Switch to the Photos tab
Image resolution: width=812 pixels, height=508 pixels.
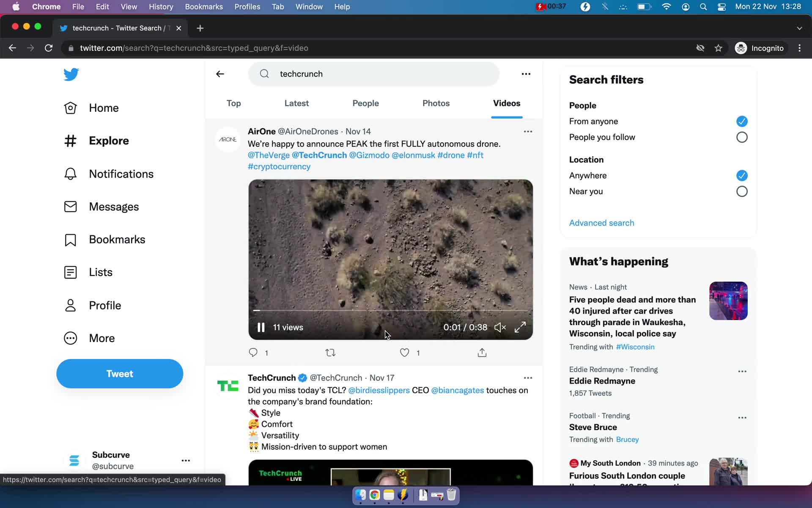pyautogui.click(x=436, y=103)
